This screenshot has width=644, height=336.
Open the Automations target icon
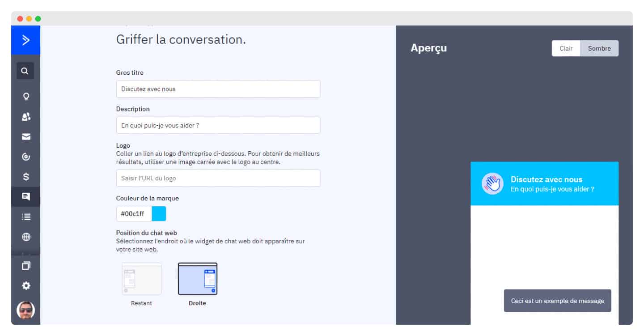click(x=26, y=157)
